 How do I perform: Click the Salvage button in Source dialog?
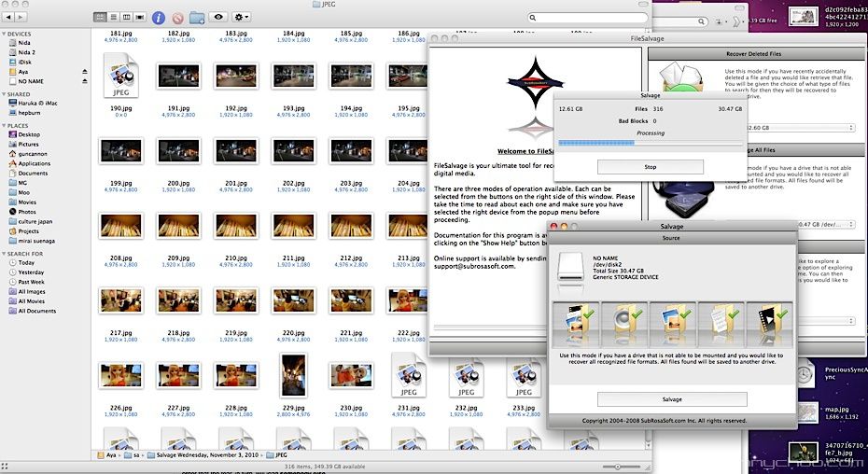[672, 399]
